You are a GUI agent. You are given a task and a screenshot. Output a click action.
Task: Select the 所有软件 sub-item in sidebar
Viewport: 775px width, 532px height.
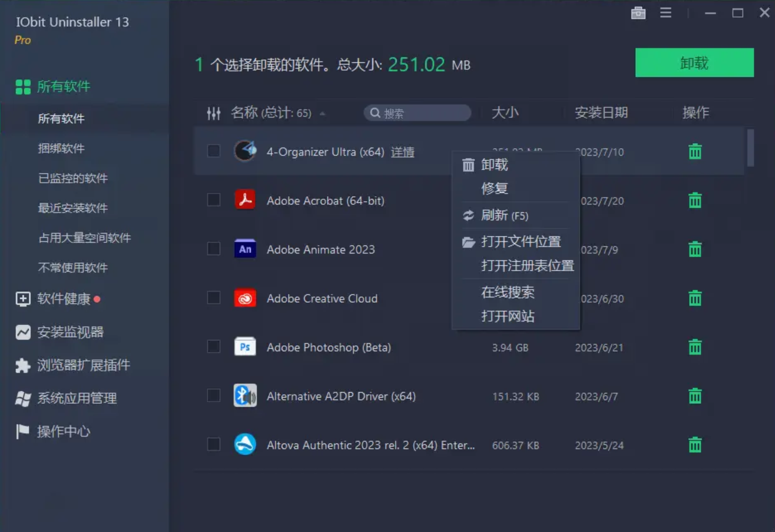[61, 118]
